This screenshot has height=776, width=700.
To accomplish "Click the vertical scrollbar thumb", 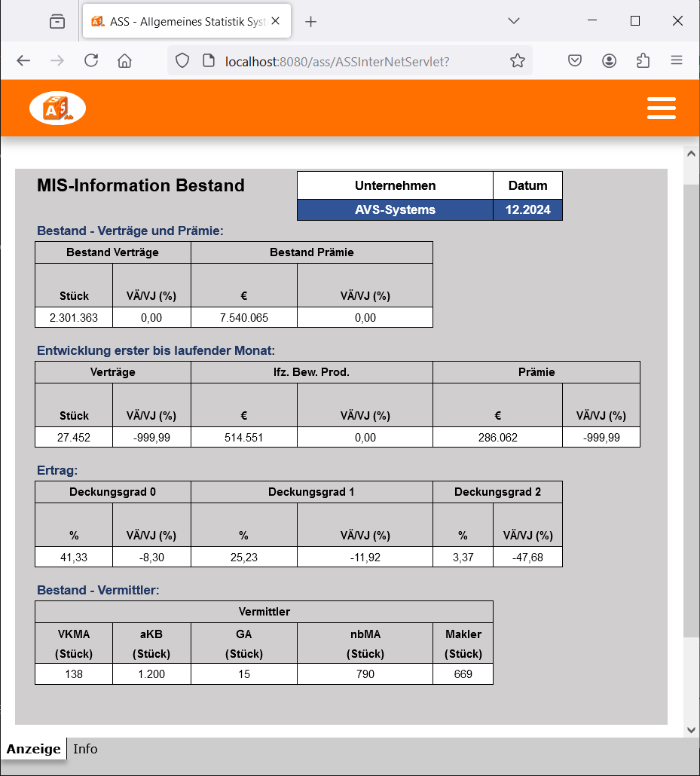I will pyautogui.click(x=691, y=411).
